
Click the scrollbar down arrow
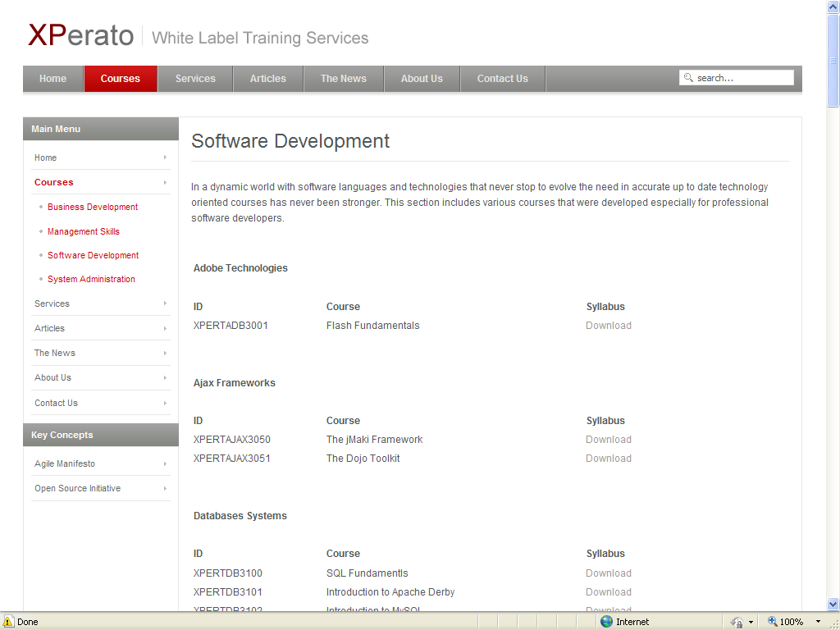pos(833,605)
